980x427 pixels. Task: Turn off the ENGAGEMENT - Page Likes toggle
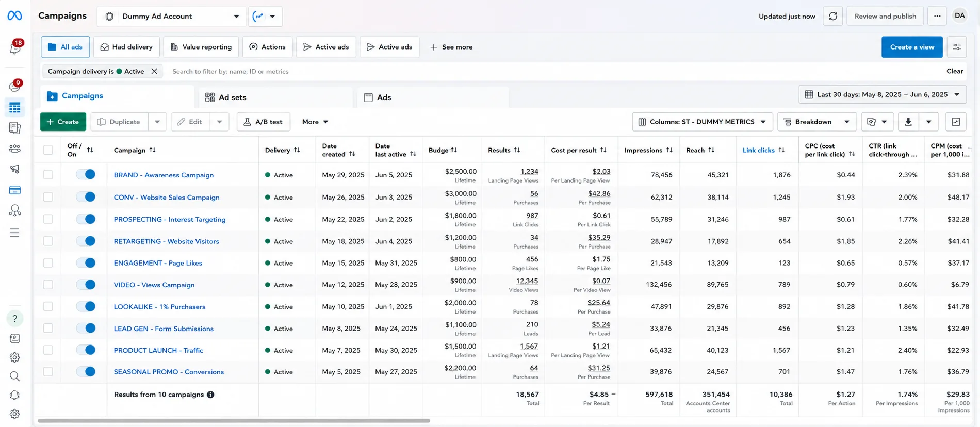[x=86, y=263]
